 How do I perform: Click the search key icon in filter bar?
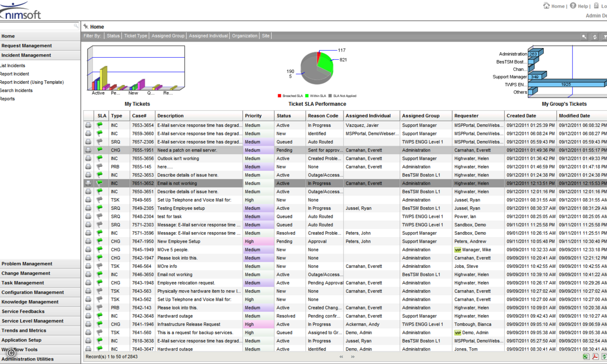click(x=584, y=36)
